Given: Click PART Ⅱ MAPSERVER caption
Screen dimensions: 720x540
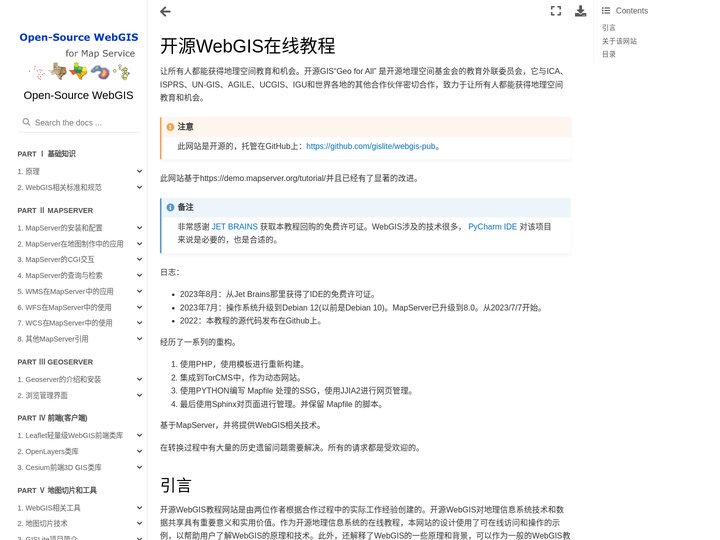Looking at the screenshot, I should (55, 210).
